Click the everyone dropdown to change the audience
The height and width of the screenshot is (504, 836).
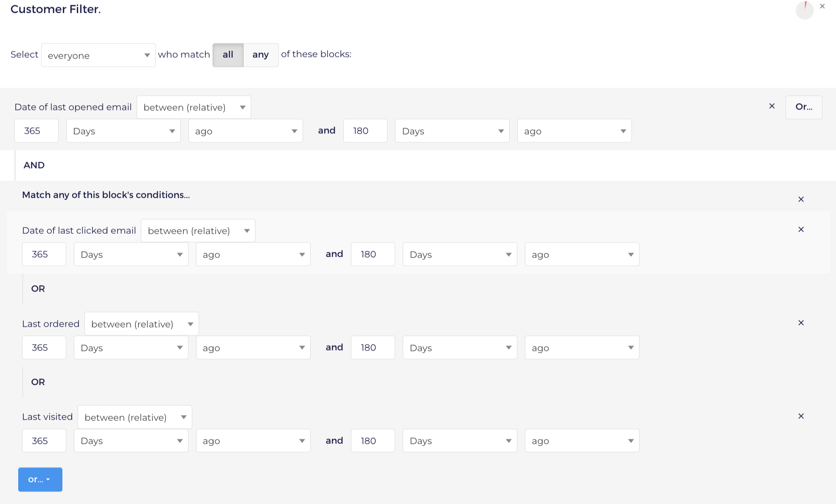97,55
